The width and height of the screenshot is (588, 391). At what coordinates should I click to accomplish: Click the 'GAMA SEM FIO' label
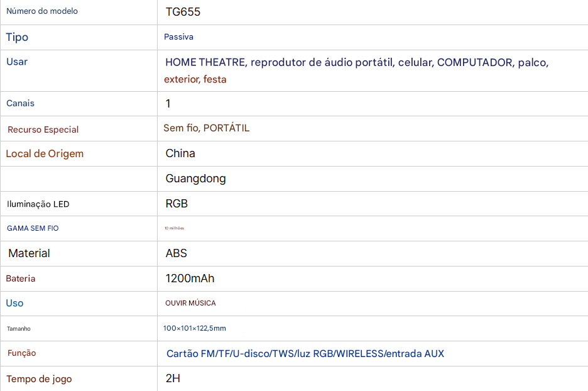pyautogui.click(x=33, y=228)
